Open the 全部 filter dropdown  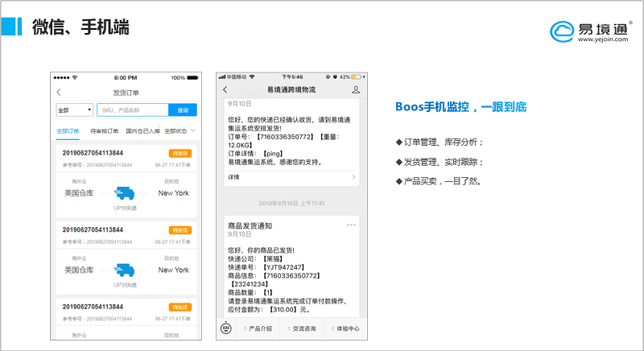click(74, 110)
